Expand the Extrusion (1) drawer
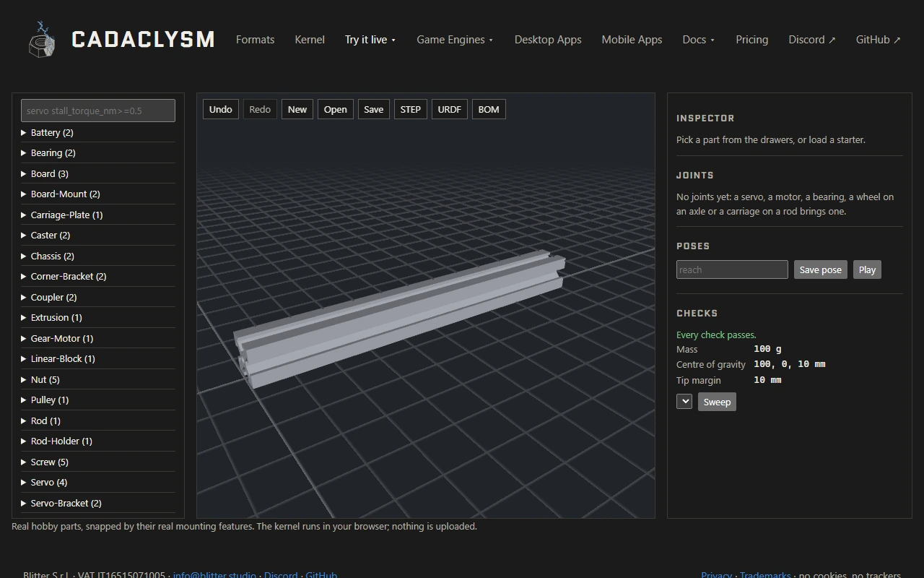Viewport: 924px width, 578px height. (98, 318)
